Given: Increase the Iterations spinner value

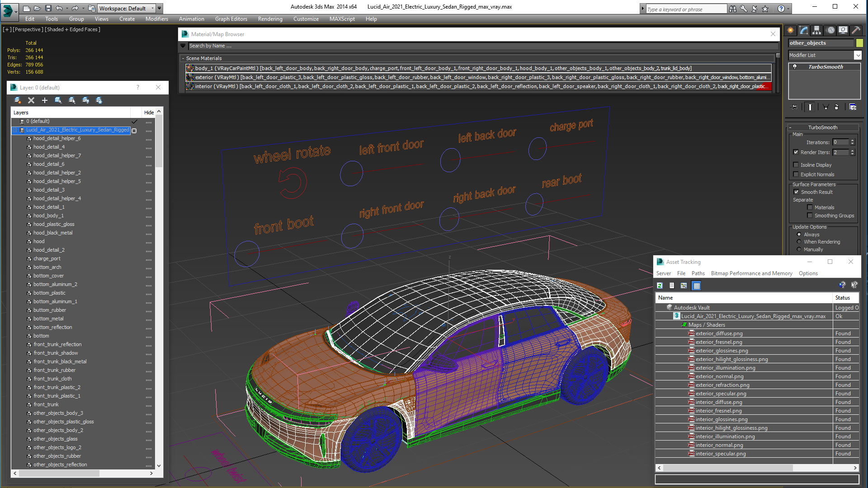Looking at the screenshot, I should click(852, 141).
